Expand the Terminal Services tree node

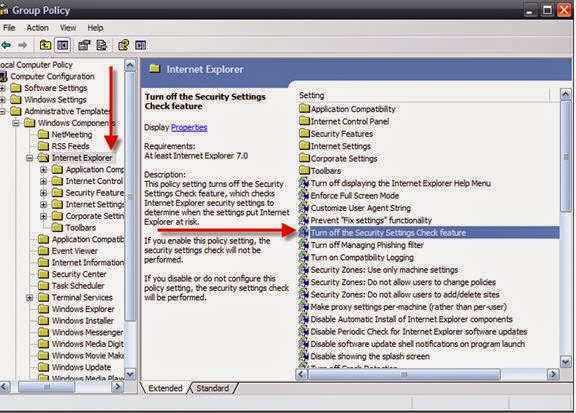29,297
